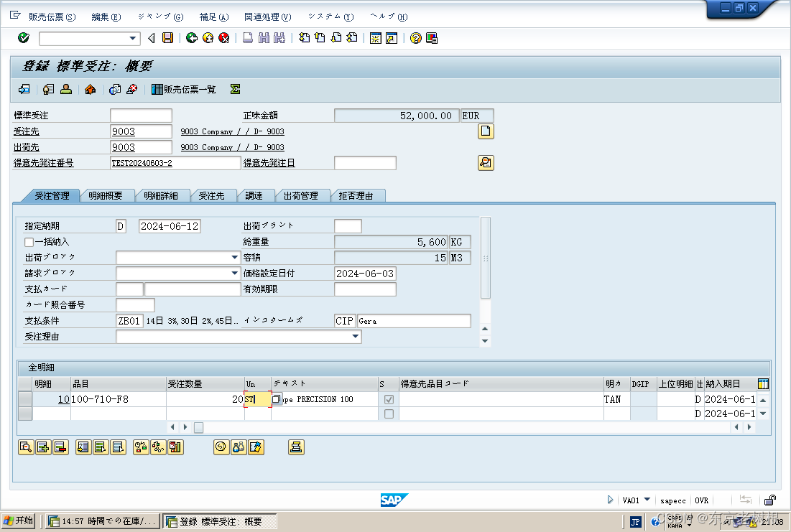791x532 pixels.
Task: Click the Customize local layout icon
Action: click(432, 38)
